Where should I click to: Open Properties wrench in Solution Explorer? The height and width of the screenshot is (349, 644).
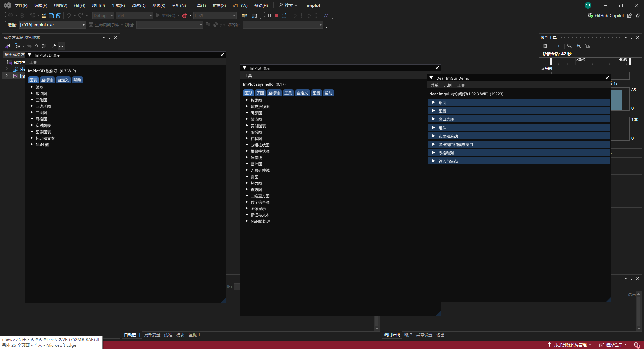[54, 46]
